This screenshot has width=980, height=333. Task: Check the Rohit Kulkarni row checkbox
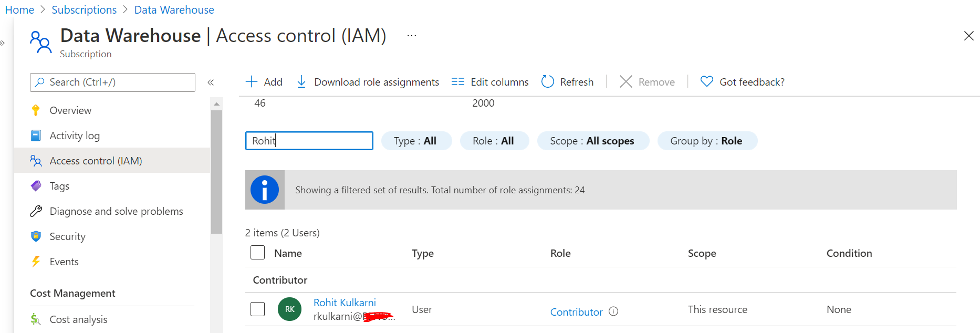coord(257,309)
